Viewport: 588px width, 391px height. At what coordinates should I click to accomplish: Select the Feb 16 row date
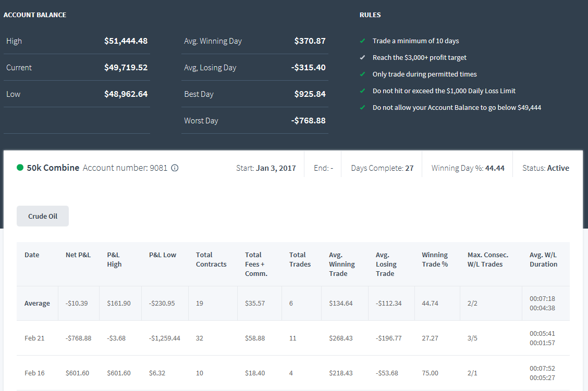click(34, 373)
